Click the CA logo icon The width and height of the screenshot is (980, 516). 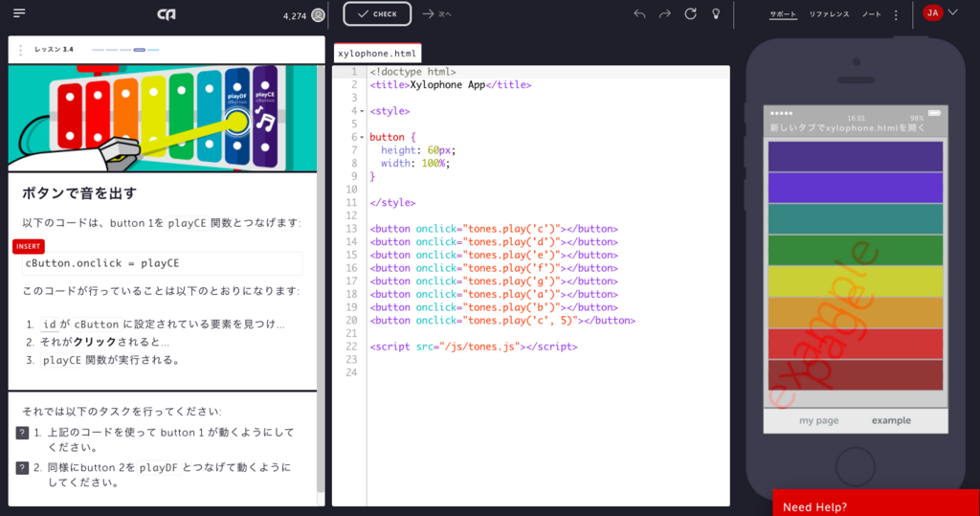pyautogui.click(x=167, y=14)
